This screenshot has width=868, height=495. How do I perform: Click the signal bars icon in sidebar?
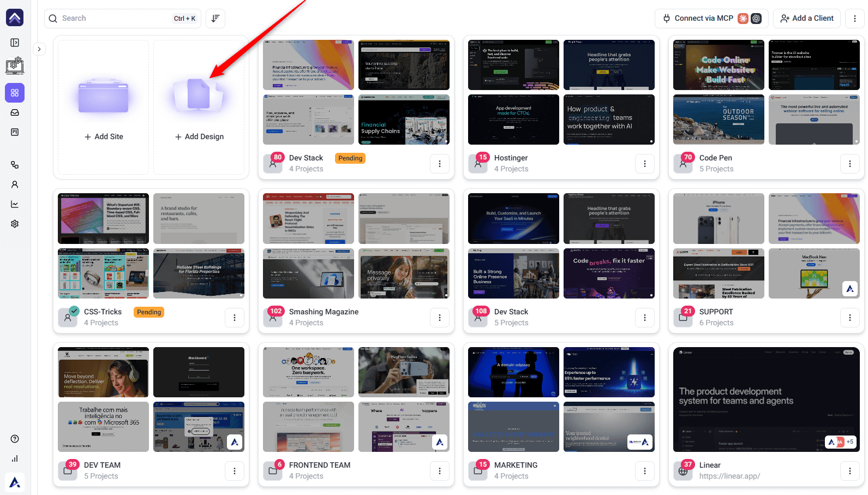pyautogui.click(x=15, y=458)
